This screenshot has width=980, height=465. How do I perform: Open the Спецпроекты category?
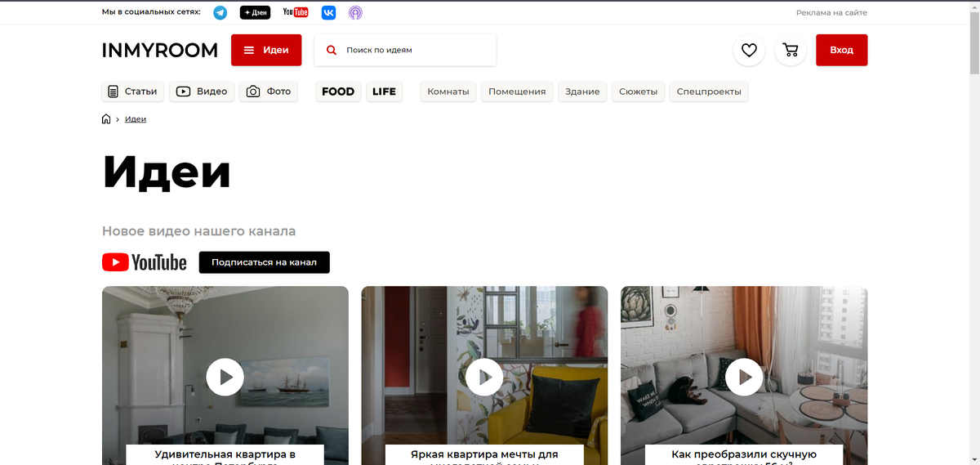(x=710, y=92)
